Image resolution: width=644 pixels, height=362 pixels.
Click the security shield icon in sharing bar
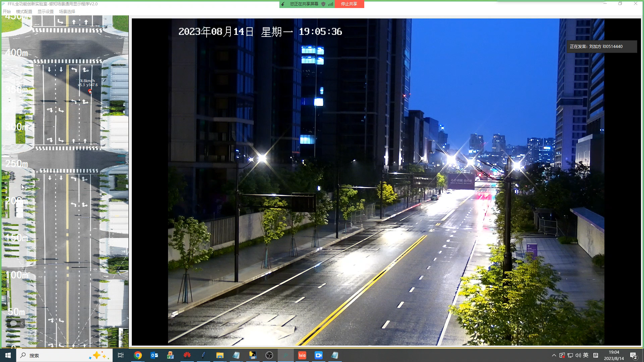pyautogui.click(x=323, y=4)
